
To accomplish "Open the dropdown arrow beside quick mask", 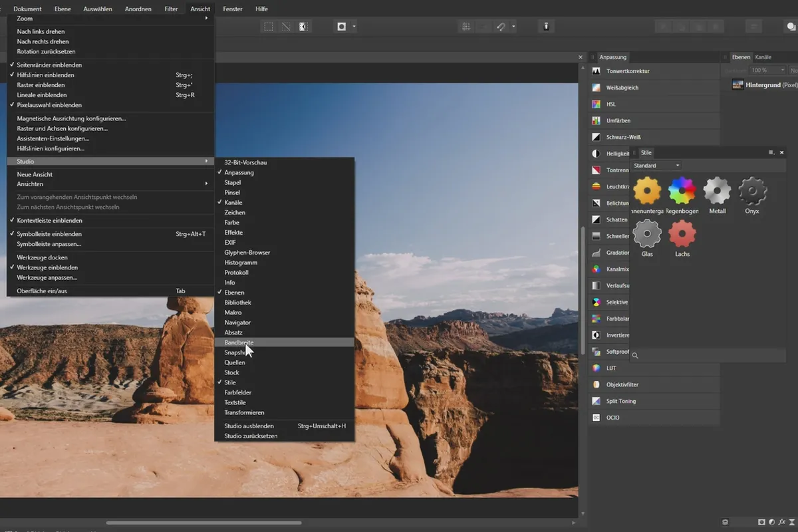I will click(354, 27).
